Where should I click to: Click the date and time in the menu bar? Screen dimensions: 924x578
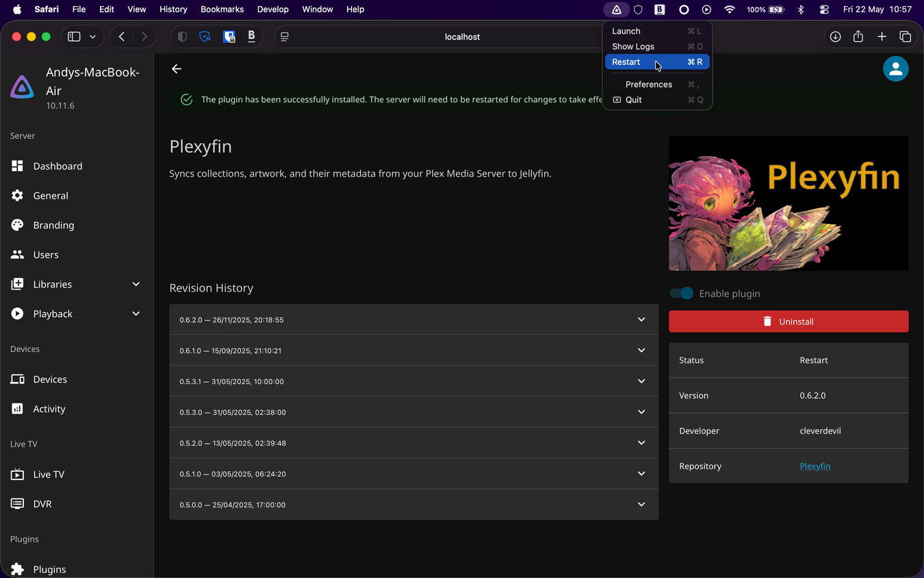(x=877, y=10)
